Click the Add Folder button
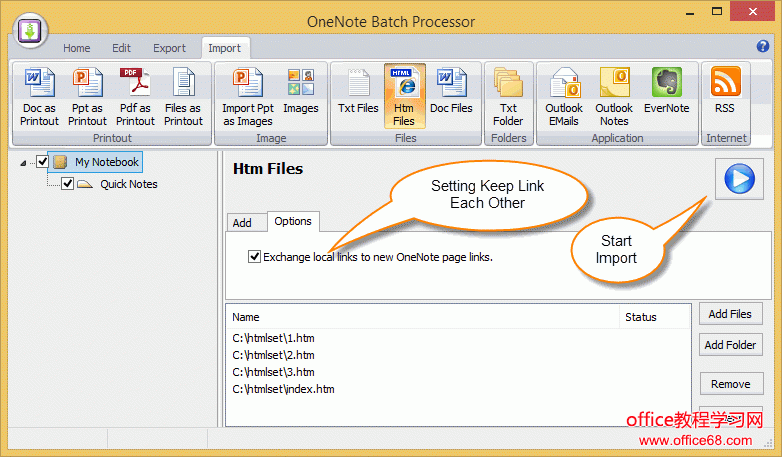782x457 pixels. tap(730, 345)
